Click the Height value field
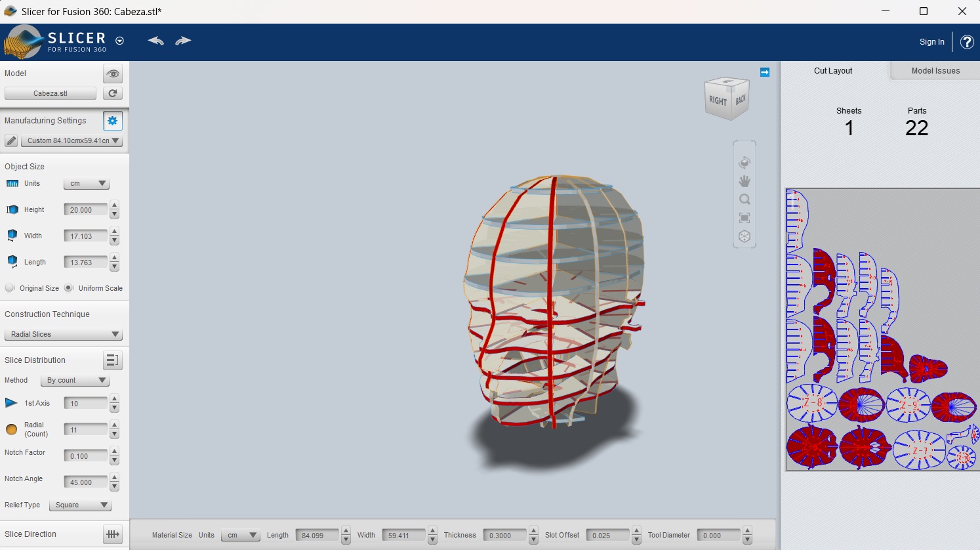Image resolution: width=980 pixels, height=550 pixels. 85,210
